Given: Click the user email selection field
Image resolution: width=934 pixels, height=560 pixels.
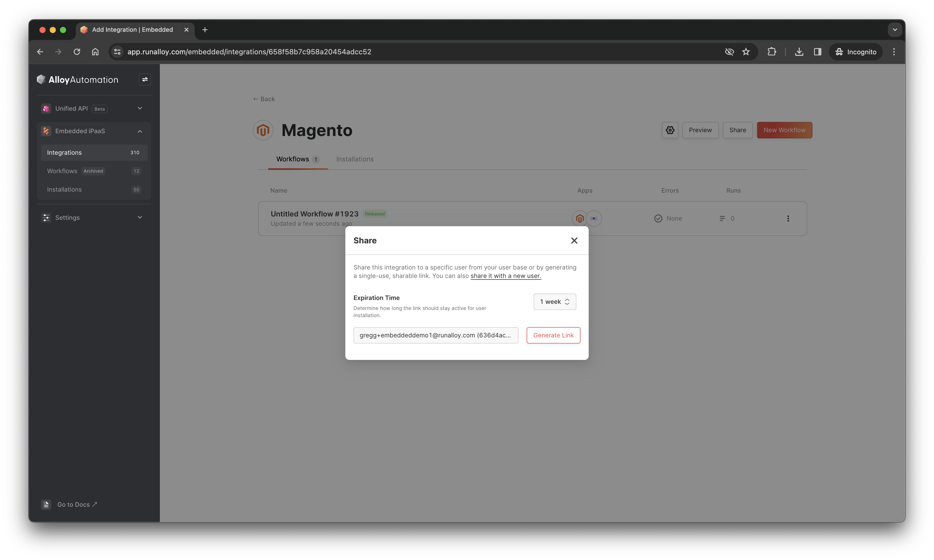Looking at the screenshot, I should (x=435, y=335).
